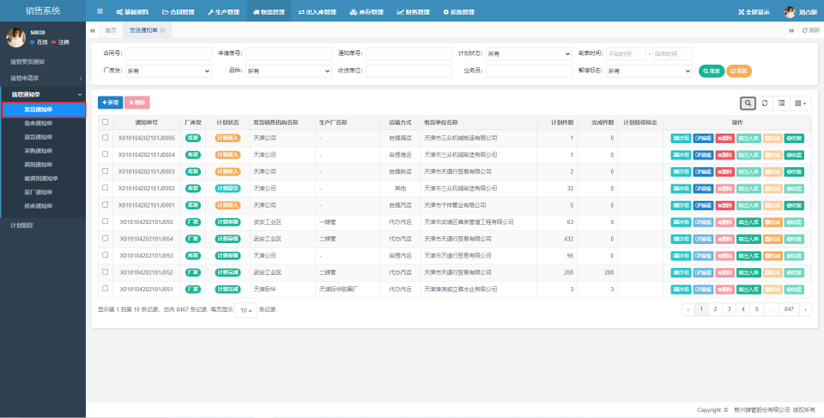
Task: Check the checkbox for row X010104202101J0001
Action: point(105,205)
